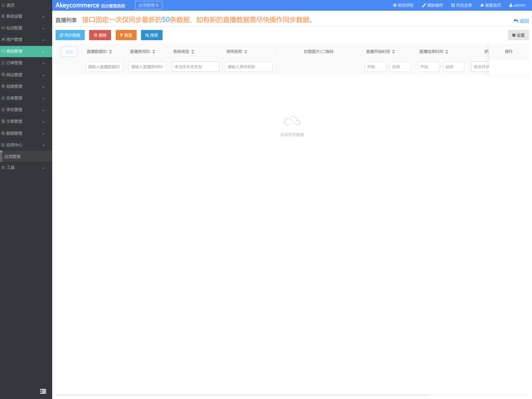Expand 网站管理 menu chevron
The image size is (532, 399).
pos(43,75)
